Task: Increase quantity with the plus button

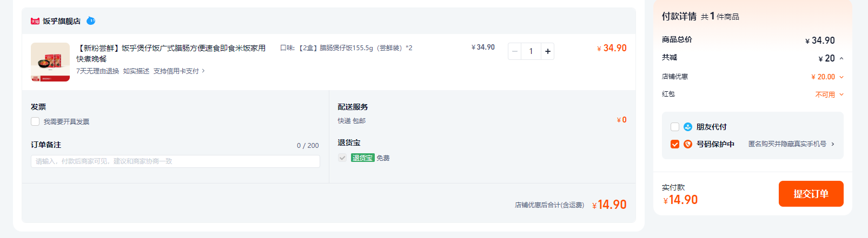Action: click(x=547, y=51)
